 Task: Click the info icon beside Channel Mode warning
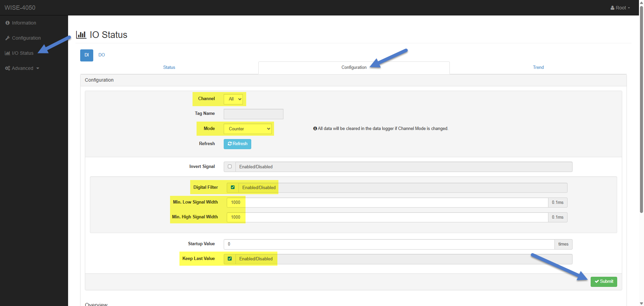[x=315, y=128]
